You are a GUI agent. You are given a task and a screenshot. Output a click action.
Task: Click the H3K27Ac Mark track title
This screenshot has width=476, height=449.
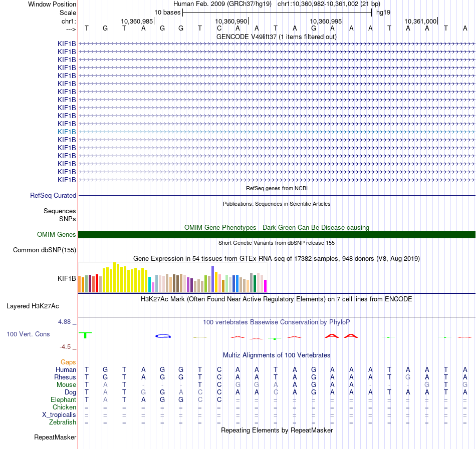(x=277, y=299)
